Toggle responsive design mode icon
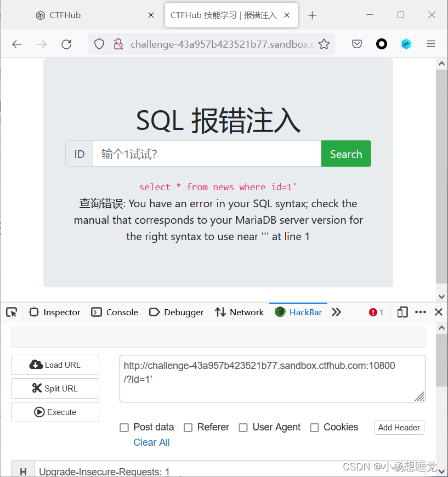Viewport: 448px width, 477px height. pyautogui.click(x=402, y=312)
